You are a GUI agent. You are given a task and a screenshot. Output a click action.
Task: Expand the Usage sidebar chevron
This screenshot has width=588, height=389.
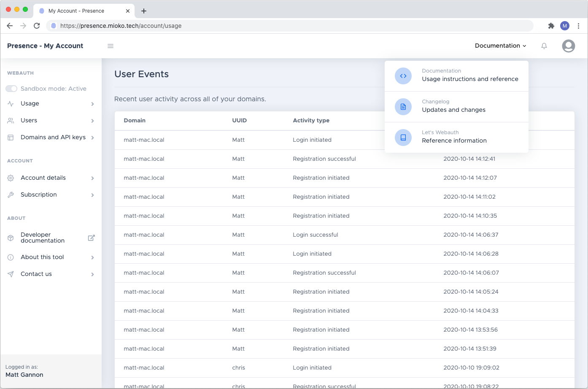[92, 104]
